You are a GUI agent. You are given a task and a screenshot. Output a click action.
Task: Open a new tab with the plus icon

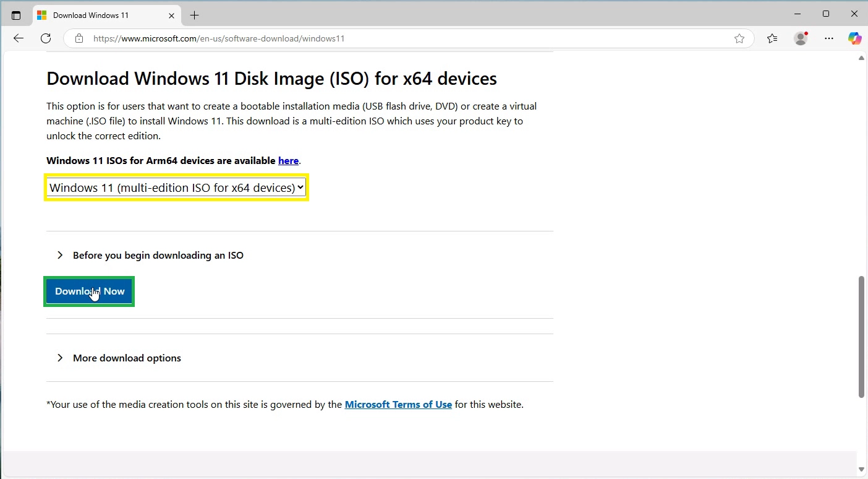194,15
